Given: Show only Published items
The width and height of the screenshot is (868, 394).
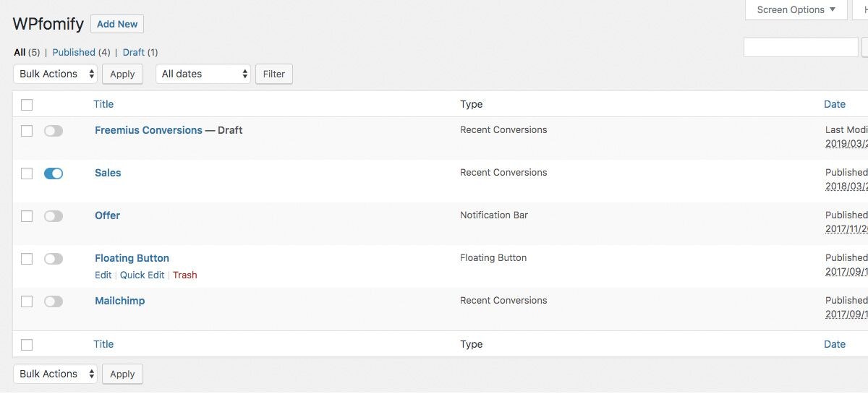Looking at the screenshot, I should [x=74, y=52].
